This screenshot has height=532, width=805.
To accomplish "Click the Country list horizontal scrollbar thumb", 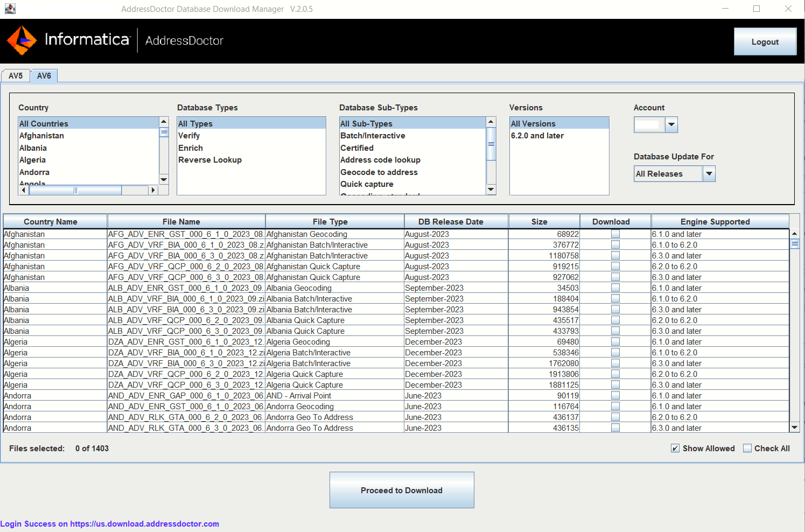I will pos(75,190).
